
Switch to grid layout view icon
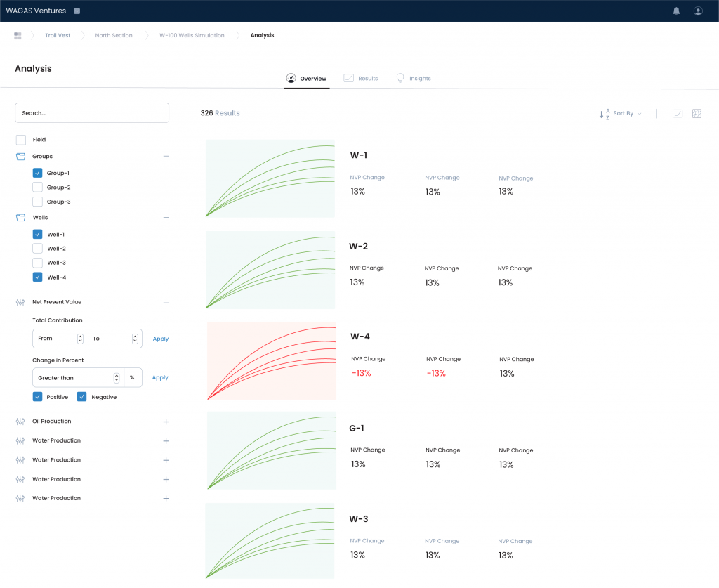point(697,114)
